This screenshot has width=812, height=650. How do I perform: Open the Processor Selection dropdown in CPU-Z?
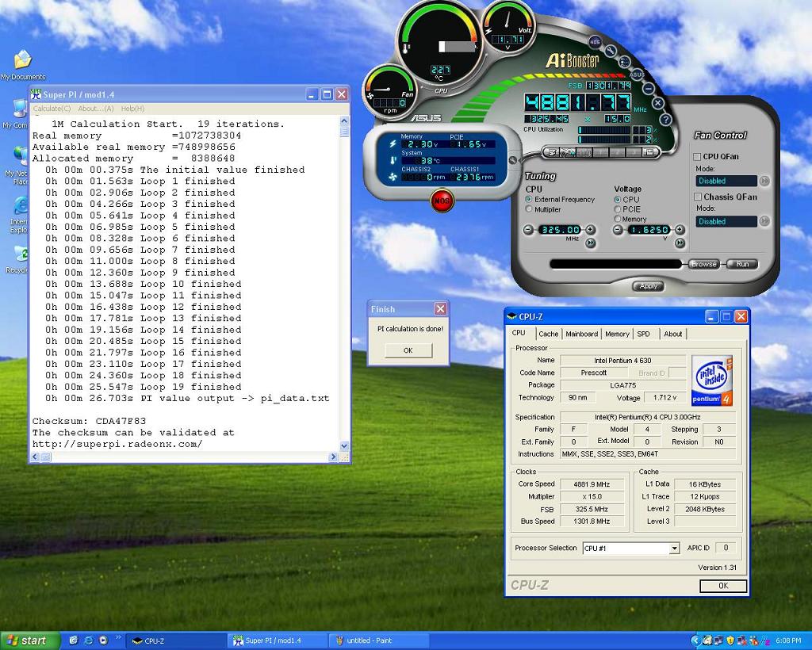(x=674, y=549)
